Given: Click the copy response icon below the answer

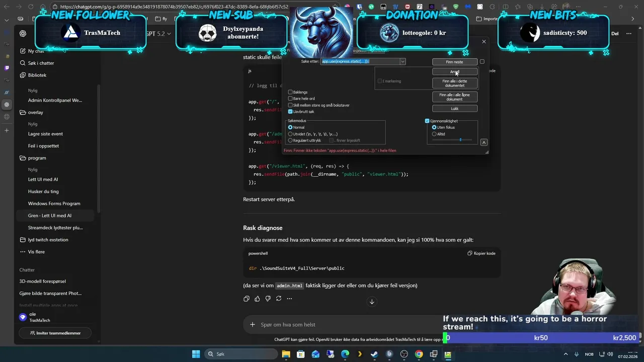Looking at the screenshot, I should coord(247,299).
